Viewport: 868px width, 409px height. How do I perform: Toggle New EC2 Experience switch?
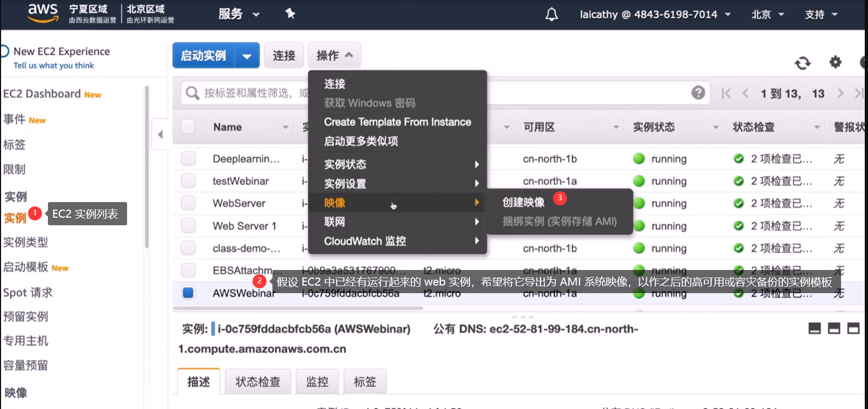4,51
